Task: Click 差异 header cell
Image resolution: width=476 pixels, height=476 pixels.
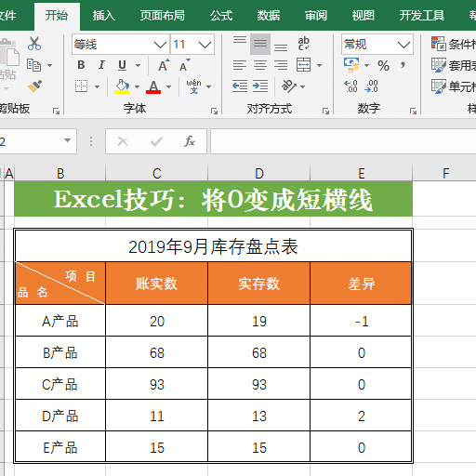Action: (361, 284)
